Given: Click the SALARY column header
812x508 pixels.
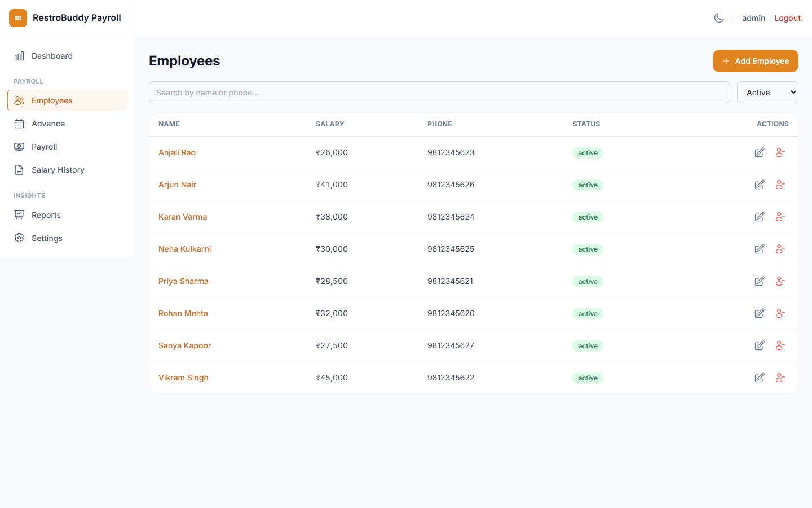Looking at the screenshot, I should tap(330, 124).
